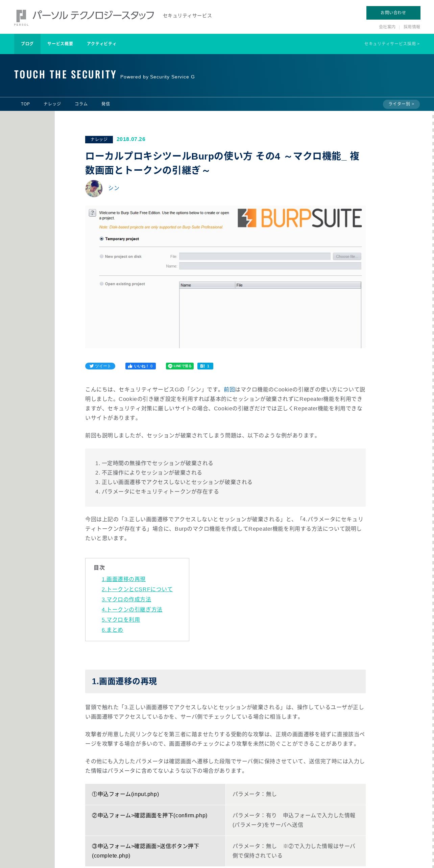Open the author name シン link
Screen dimensions: 434x868
point(114,188)
